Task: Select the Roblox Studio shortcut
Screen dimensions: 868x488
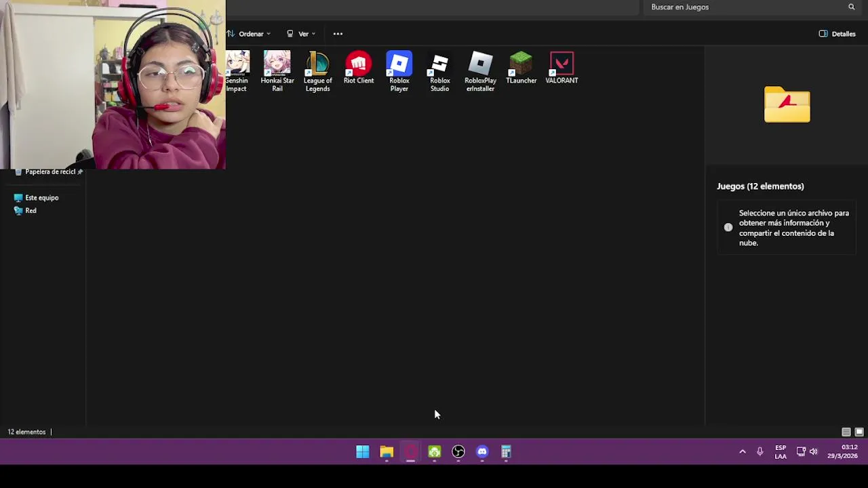Action: (x=439, y=72)
